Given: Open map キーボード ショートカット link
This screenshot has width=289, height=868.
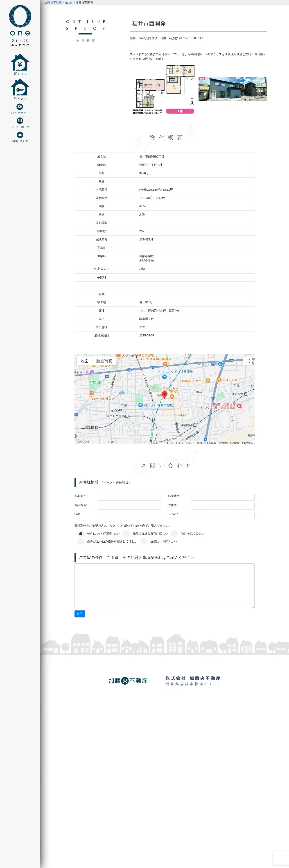Looking at the screenshot, I should pos(180,443).
